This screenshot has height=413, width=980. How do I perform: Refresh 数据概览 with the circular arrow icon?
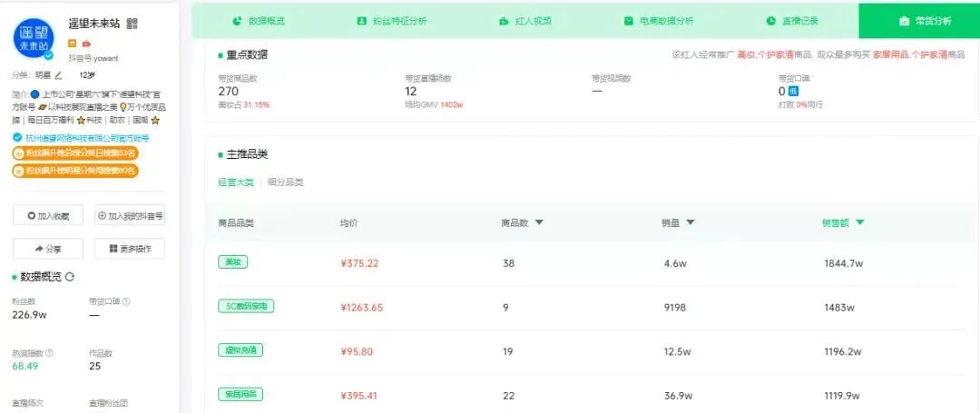coord(70,278)
